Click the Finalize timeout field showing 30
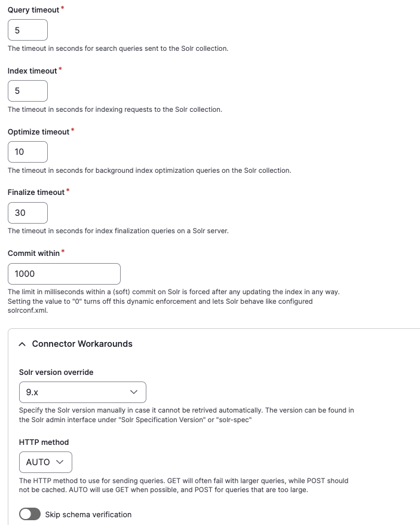Viewport: 420px width, 525px height. tap(27, 213)
